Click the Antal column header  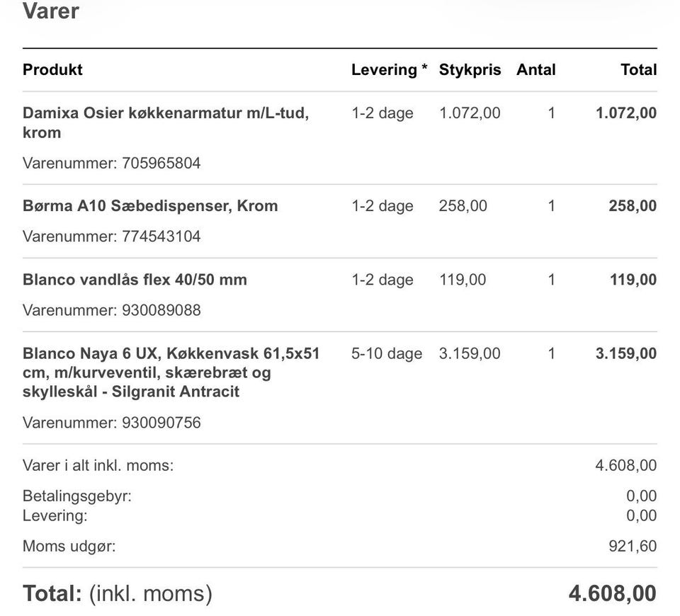(x=536, y=69)
